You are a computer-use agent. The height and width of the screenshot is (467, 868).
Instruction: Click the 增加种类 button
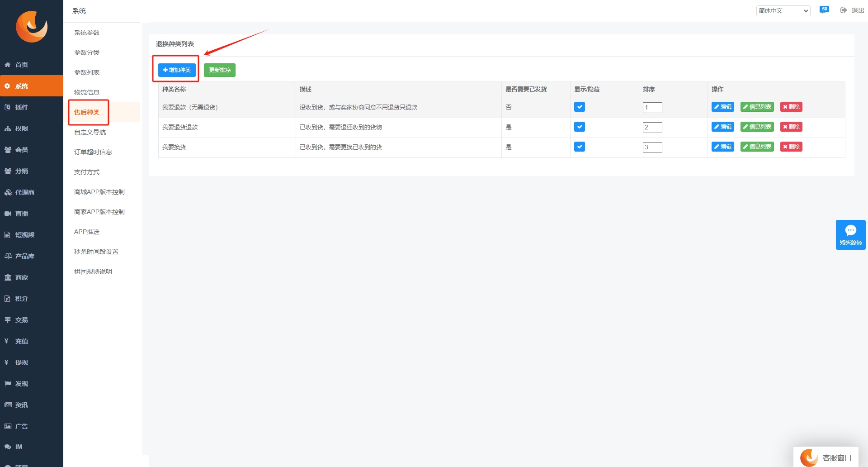coord(177,70)
